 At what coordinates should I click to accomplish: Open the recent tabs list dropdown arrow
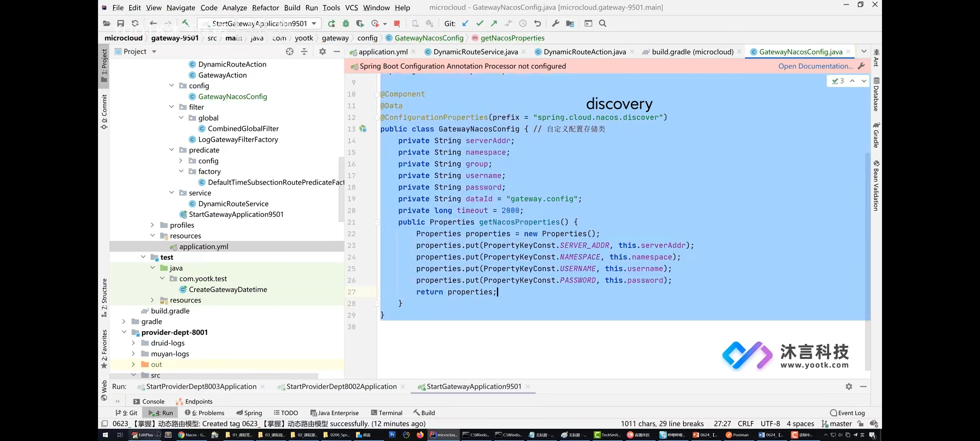pyautogui.click(x=864, y=51)
